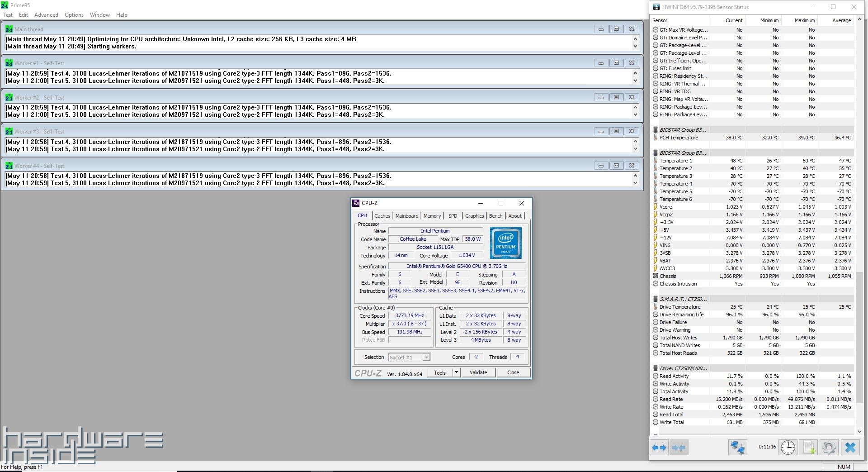Click the lightning icon beside +12V

pos(655,238)
